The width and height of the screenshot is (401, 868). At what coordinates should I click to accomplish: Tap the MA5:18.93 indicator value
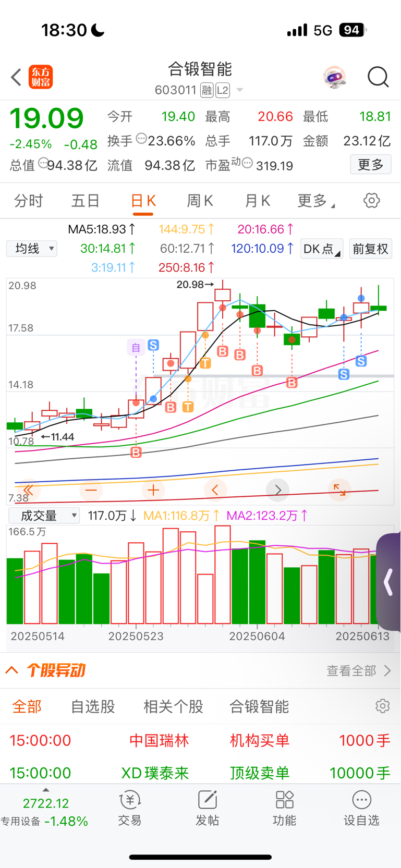pos(102,229)
